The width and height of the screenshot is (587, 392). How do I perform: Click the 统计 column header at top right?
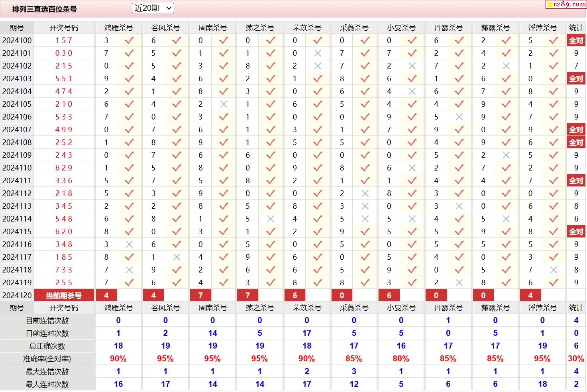pos(576,27)
